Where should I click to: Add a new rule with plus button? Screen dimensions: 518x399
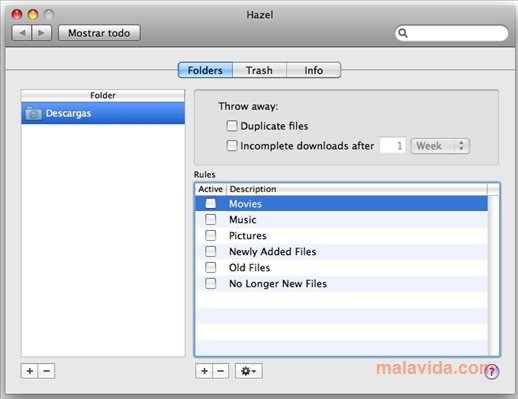pyautogui.click(x=204, y=371)
